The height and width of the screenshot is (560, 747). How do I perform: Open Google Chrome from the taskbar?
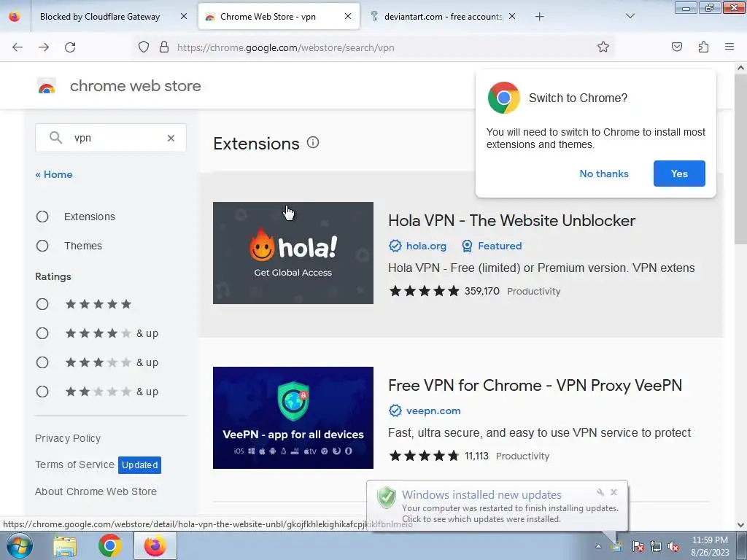click(x=109, y=546)
